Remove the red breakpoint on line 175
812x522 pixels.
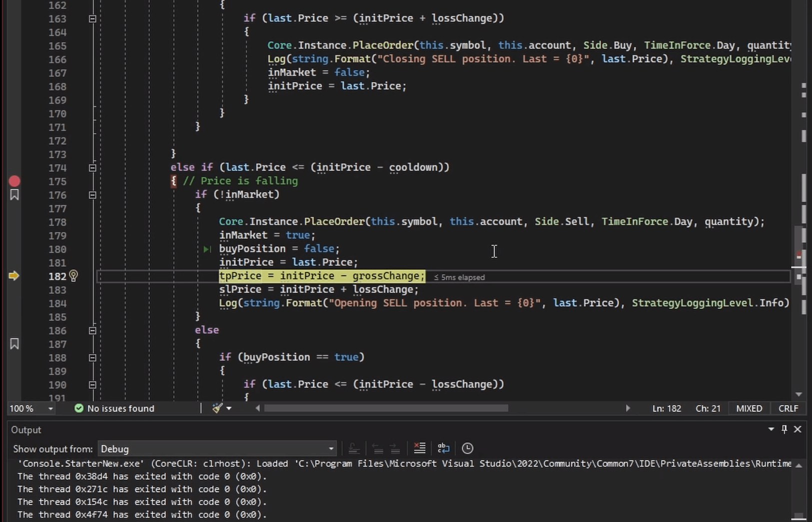coord(14,181)
